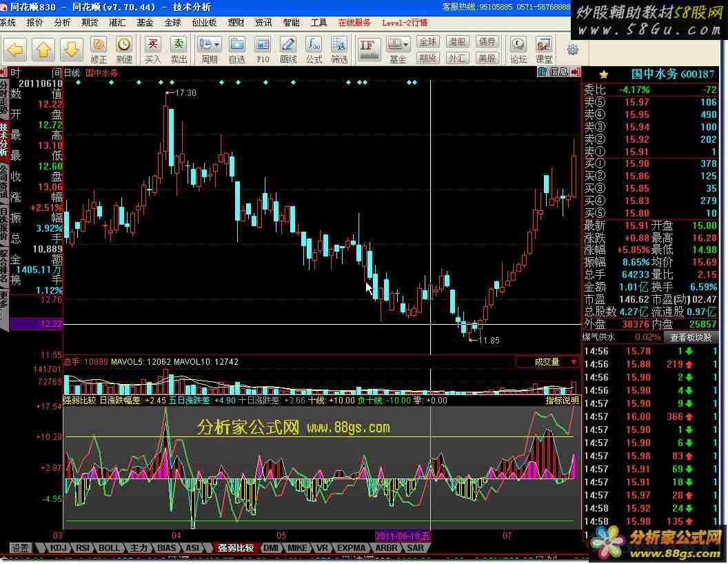Screen dimensions: 728x564
Task: Open the 指标说明 link
Action: tap(562, 400)
